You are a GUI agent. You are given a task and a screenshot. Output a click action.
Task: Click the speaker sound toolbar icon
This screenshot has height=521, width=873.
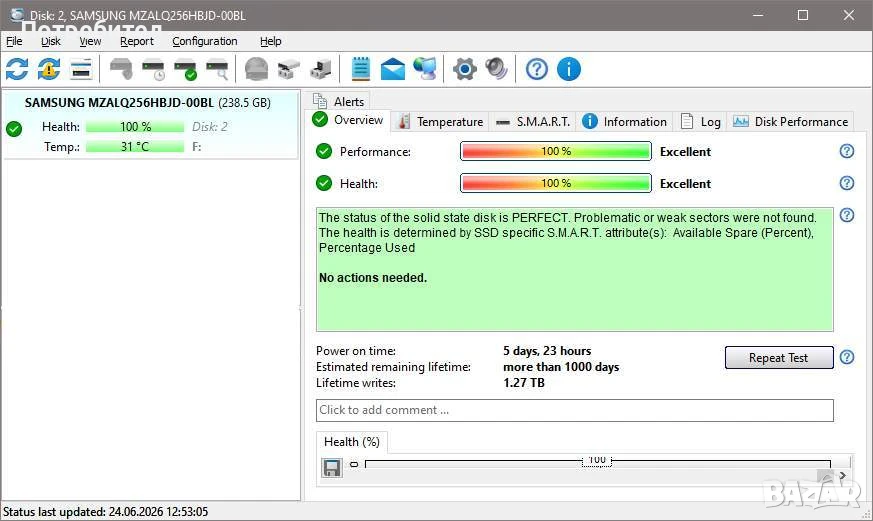click(x=496, y=69)
